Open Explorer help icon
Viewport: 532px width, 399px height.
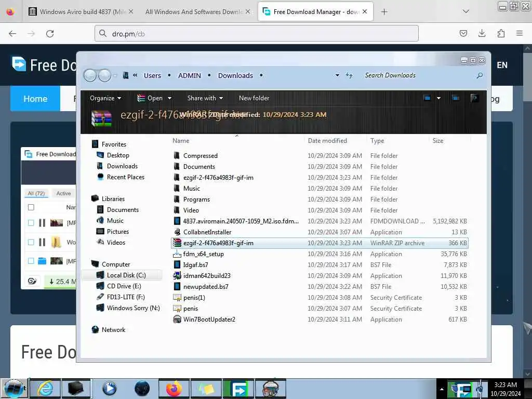(x=474, y=98)
